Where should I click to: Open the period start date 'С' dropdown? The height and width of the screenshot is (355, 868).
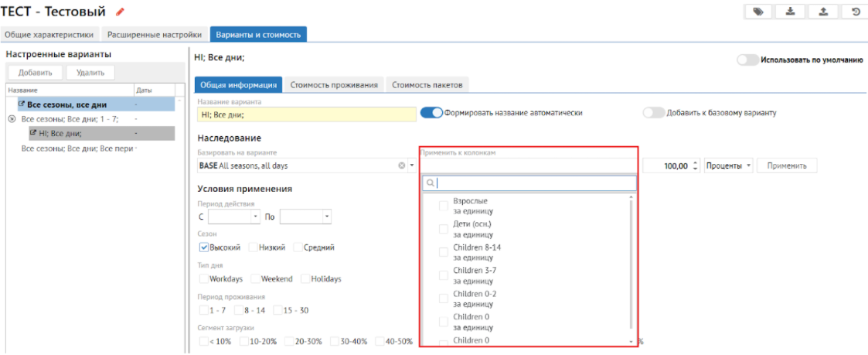click(256, 217)
